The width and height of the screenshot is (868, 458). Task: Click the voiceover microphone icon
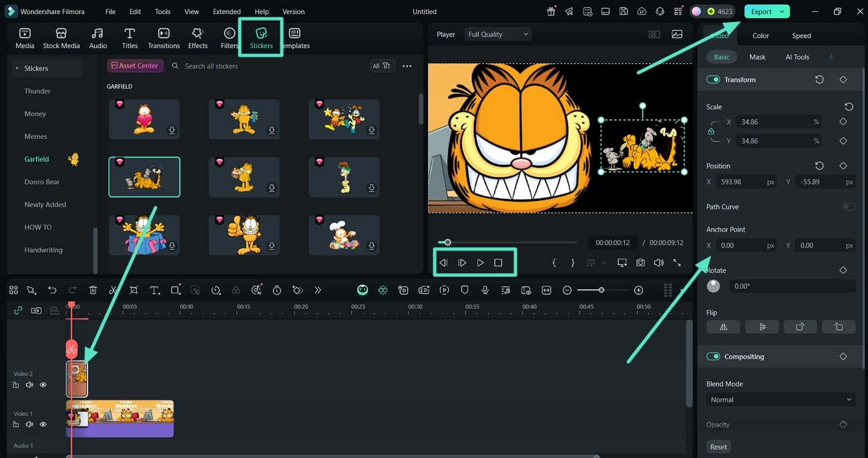coord(485,290)
